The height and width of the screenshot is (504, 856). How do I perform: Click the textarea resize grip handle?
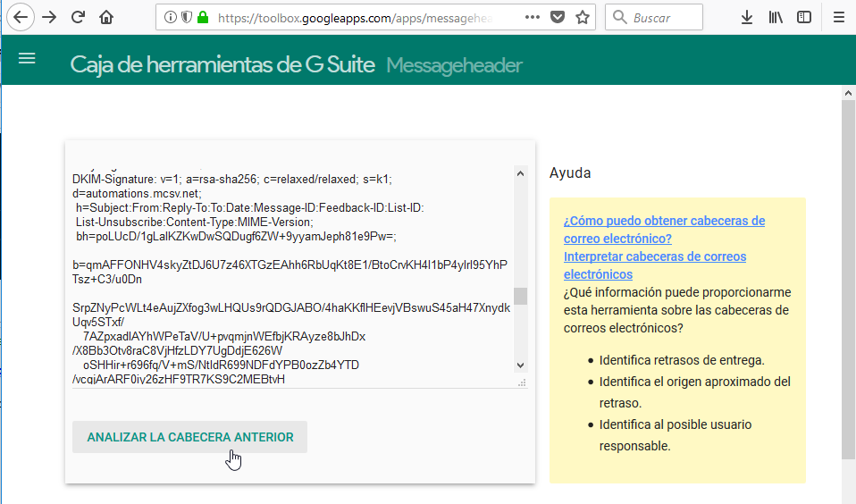[522, 382]
